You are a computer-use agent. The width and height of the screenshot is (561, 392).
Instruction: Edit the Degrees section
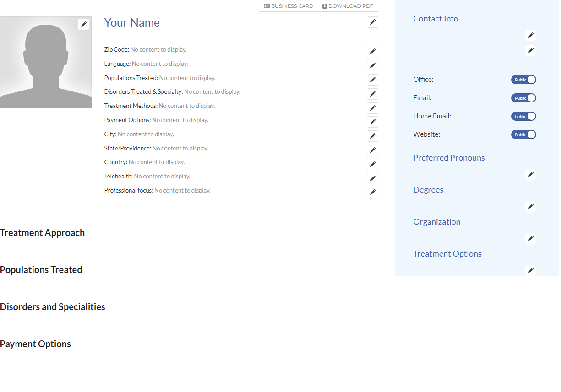(530, 207)
